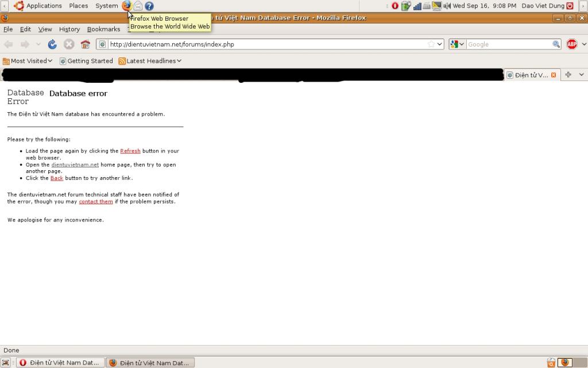Open a new tab with plus button

click(x=568, y=75)
